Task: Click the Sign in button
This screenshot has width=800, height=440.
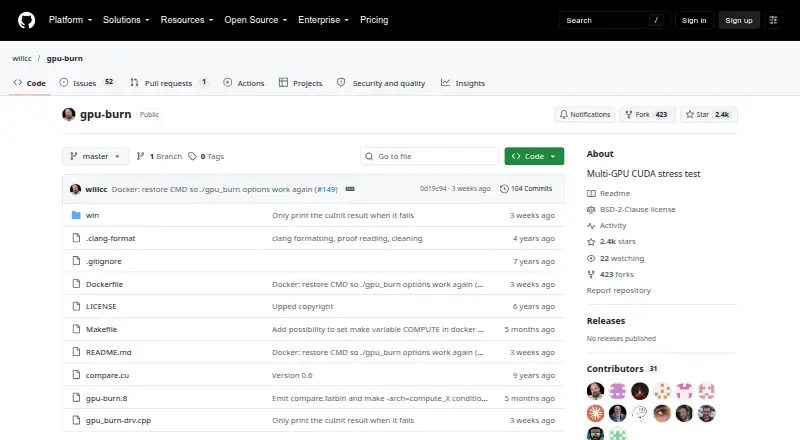Action: click(x=694, y=20)
